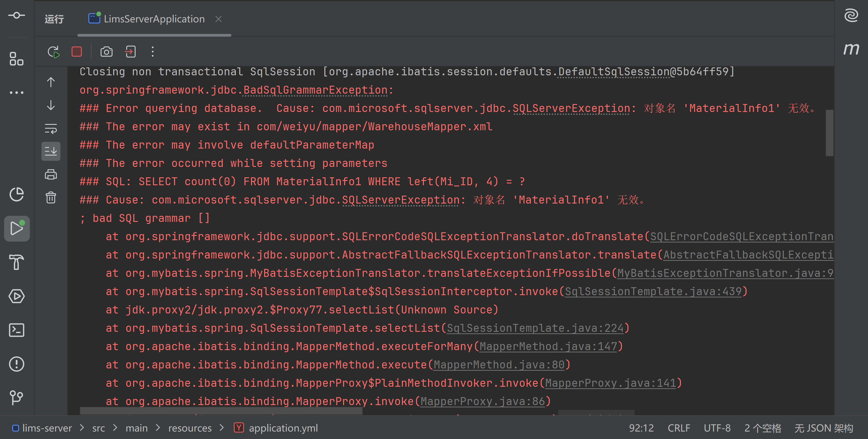Screen dimensions: 868x439
Task: Open the CRLF line separator selector
Action: coord(679,428)
